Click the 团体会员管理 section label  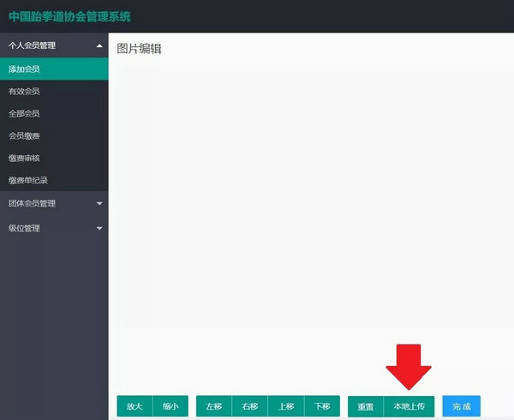[x=33, y=204]
